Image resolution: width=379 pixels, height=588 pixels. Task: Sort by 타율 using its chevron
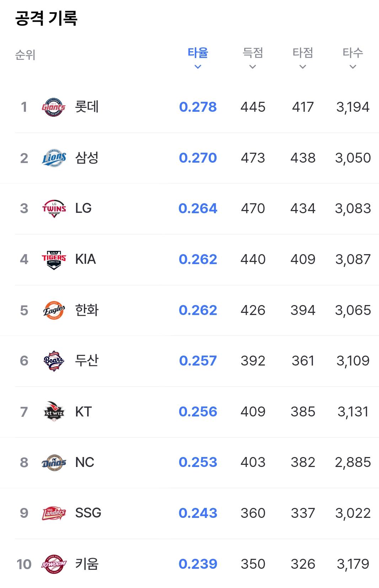click(x=198, y=67)
